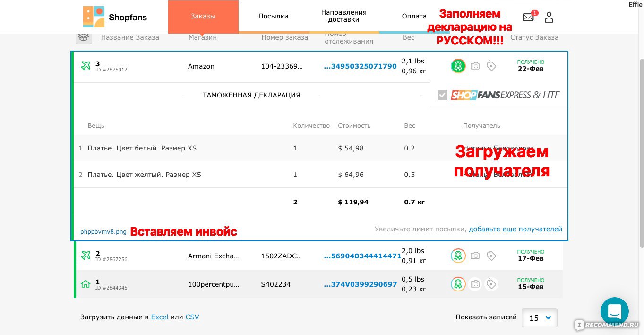Viewport: 644px width, 335px height.
Task: Open tracking number ending 34950325071790
Action: click(360, 66)
